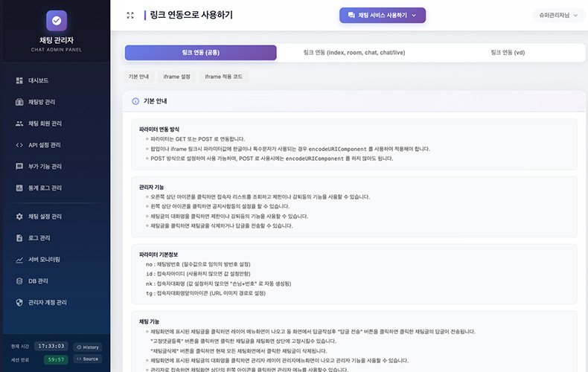The width and height of the screenshot is (588, 372).
Task: Expand the 슈퍼관리자님 user menu
Action: pos(557,16)
